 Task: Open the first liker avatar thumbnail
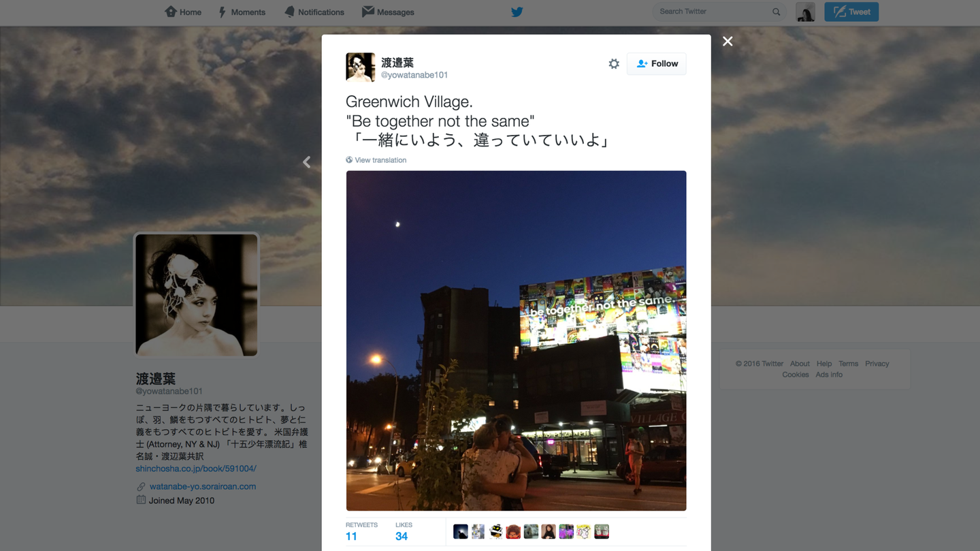[x=461, y=532]
